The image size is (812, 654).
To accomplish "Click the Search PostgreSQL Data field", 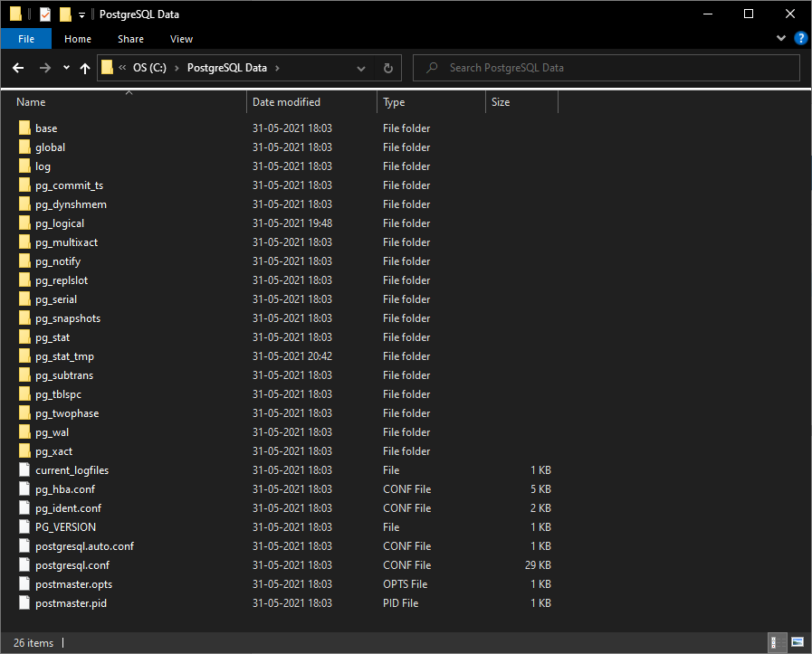I will 616,68.
